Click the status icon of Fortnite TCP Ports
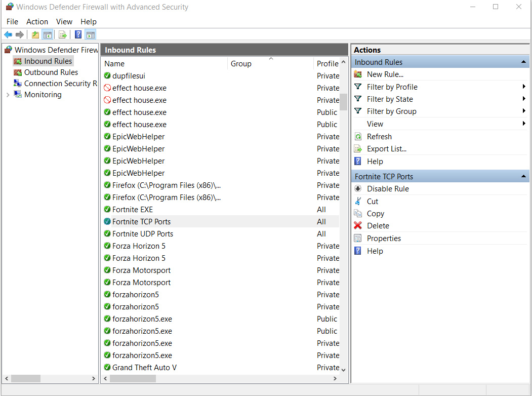The width and height of the screenshot is (532, 396). click(107, 222)
